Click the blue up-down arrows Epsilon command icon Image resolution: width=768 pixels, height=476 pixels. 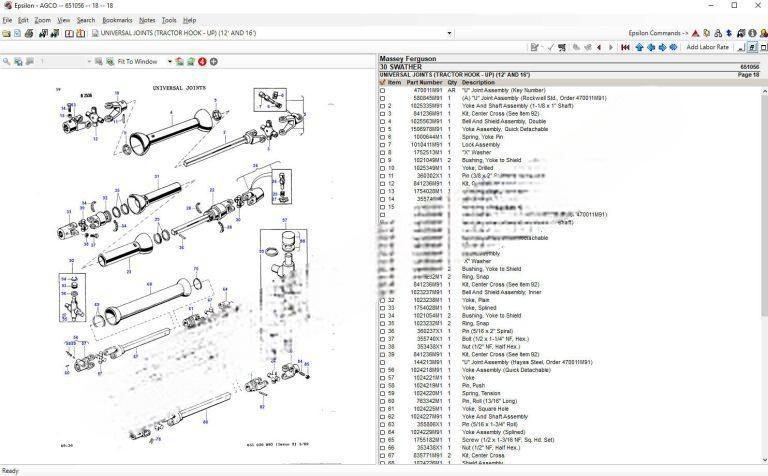click(729, 33)
